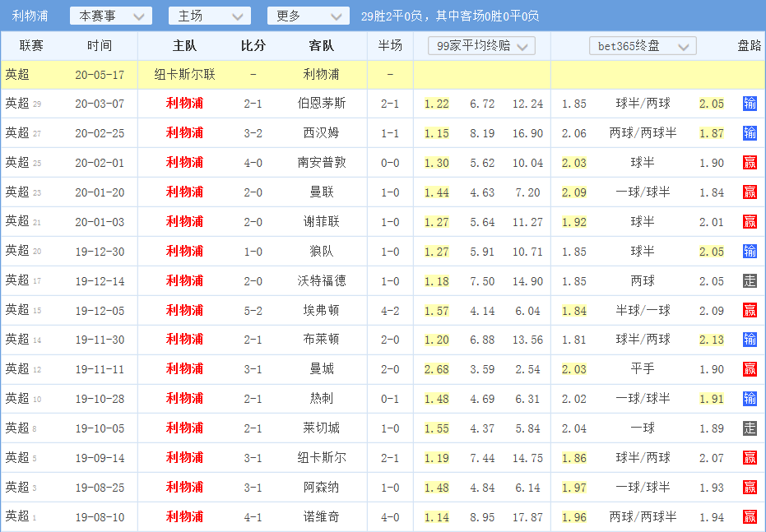The height and width of the screenshot is (532, 766).
Task: Open 曼城 away team link
Action: [x=322, y=369]
